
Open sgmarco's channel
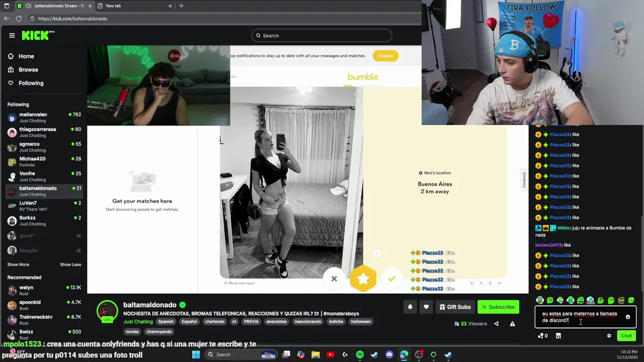pos(44,147)
